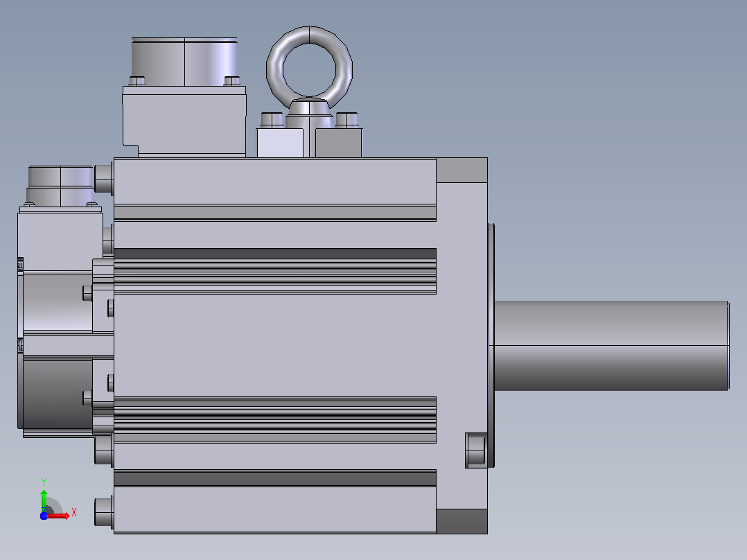Select the dark rear encoder cover cylinder
747x560 pixels.
[57, 393]
